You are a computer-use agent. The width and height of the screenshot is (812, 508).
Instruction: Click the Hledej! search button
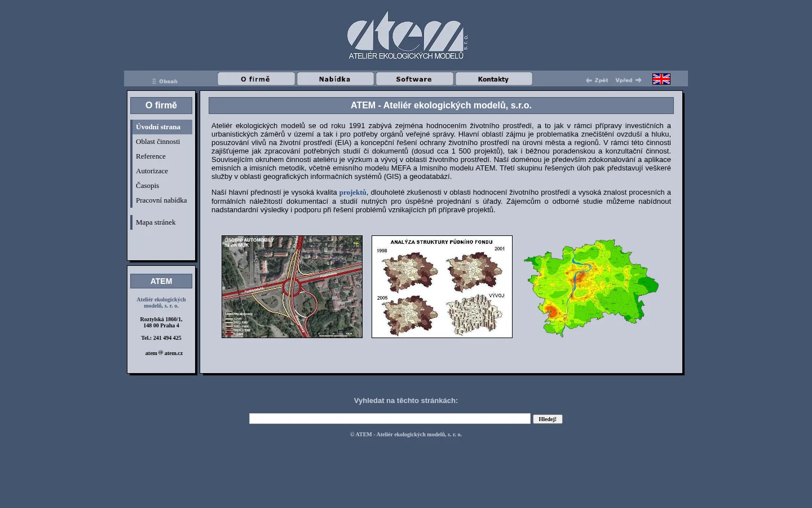[x=548, y=419]
